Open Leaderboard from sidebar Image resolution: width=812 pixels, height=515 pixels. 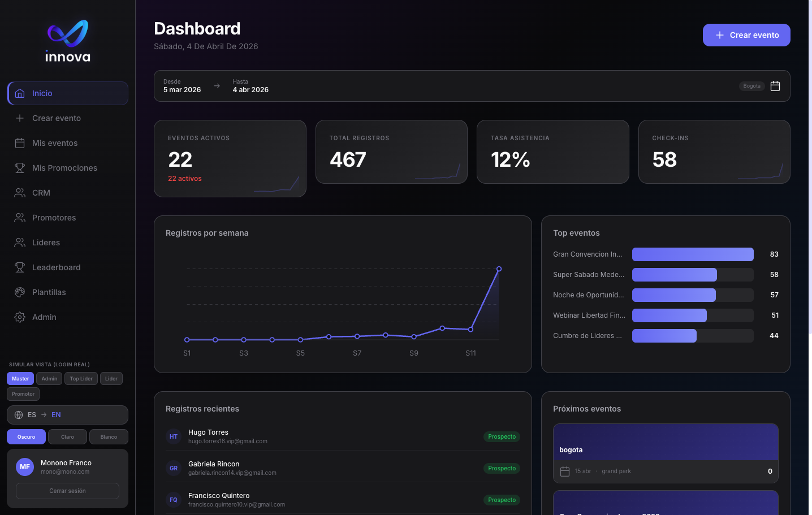(x=68, y=267)
